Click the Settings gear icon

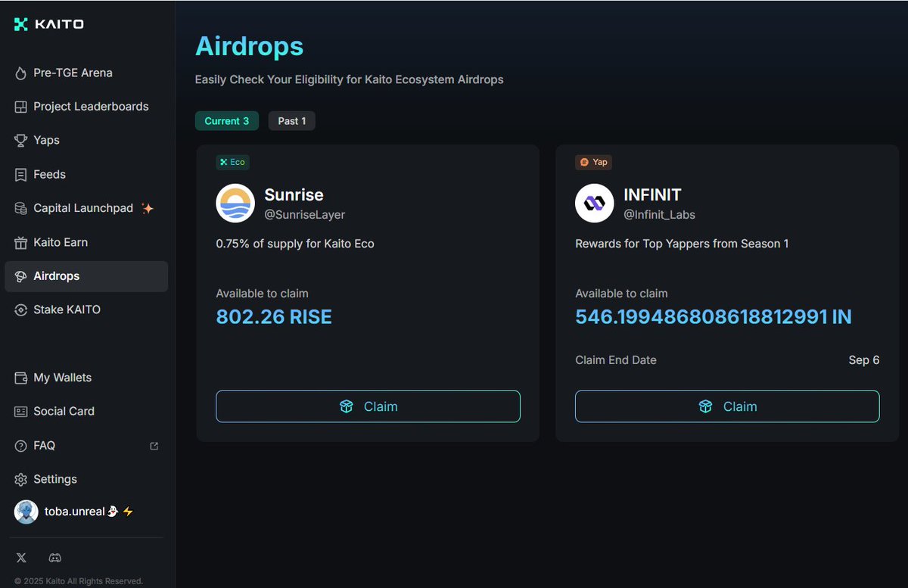[21, 479]
